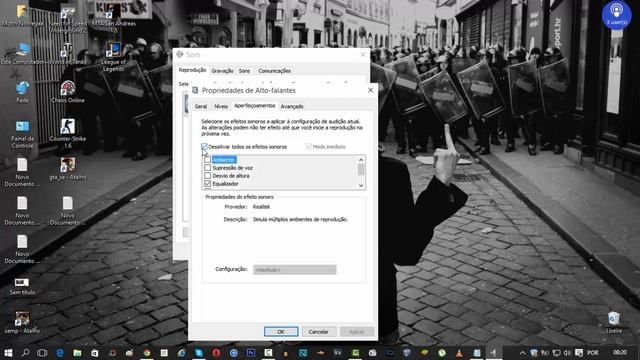Image resolution: width=640 pixels, height=360 pixels.
Task: Open Task View on the taskbar
Action: click(42, 353)
